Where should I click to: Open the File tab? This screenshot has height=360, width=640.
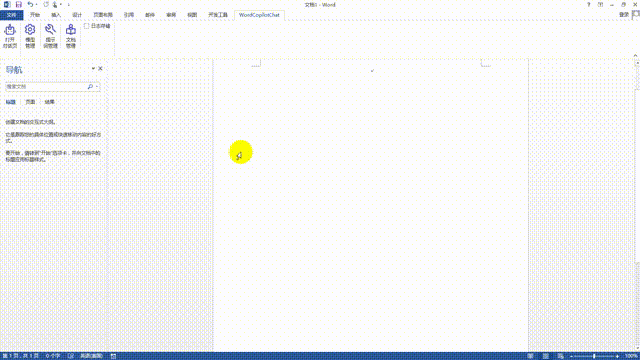click(x=11, y=15)
